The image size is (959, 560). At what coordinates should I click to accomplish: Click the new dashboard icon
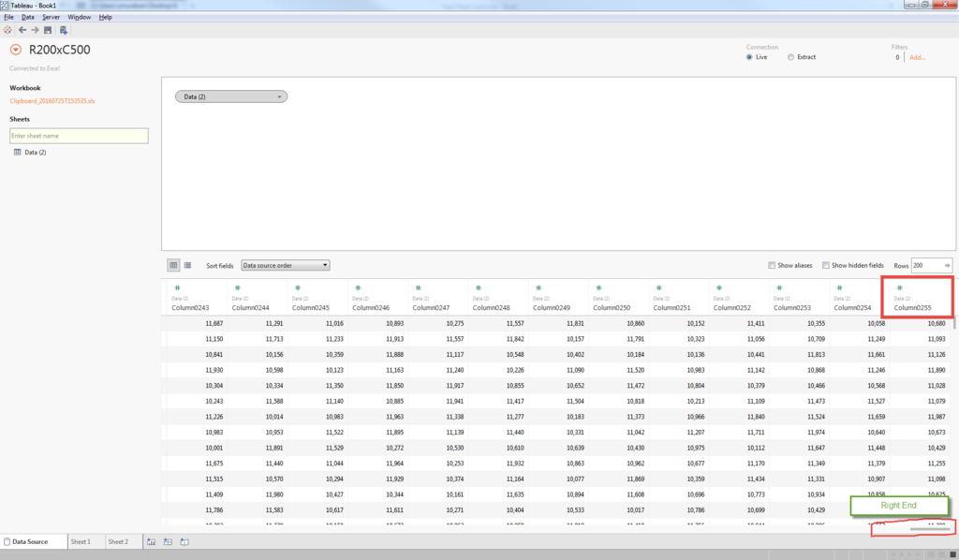(168, 541)
